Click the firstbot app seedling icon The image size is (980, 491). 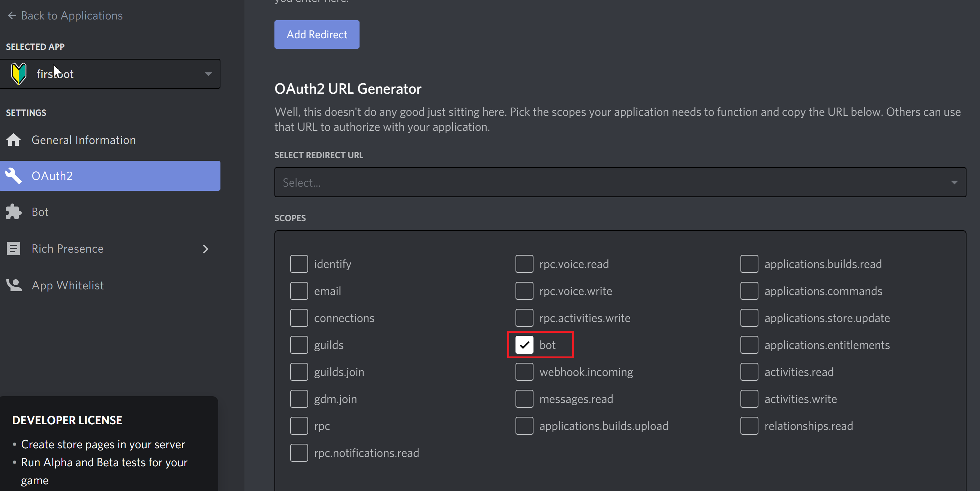(x=18, y=73)
